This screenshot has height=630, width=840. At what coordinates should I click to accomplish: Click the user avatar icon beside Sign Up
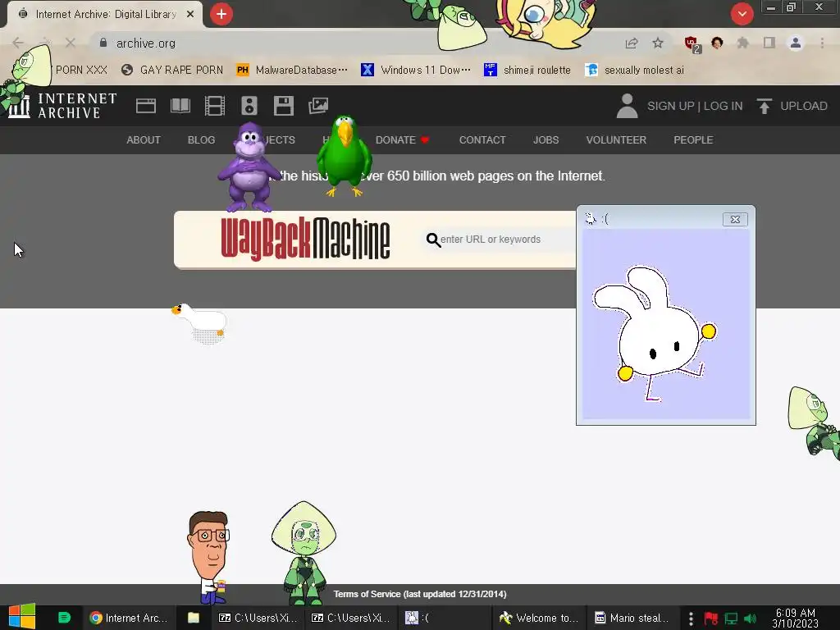coord(627,106)
